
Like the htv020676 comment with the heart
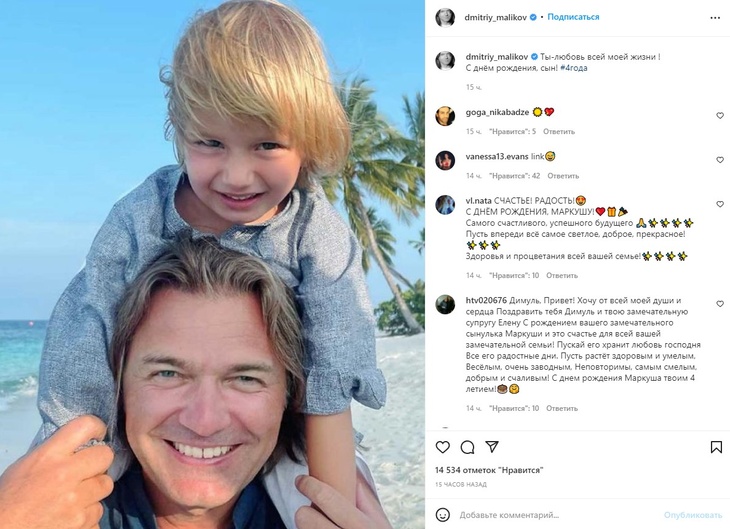[720, 304]
